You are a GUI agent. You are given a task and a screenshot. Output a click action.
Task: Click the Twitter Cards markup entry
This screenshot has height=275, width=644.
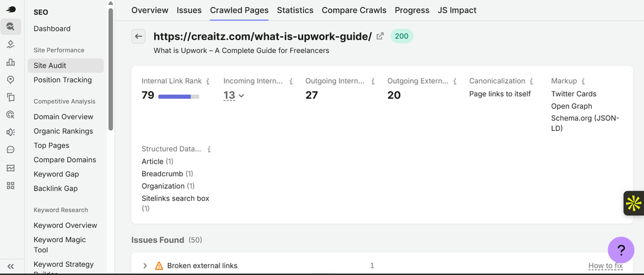tap(574, 94)
